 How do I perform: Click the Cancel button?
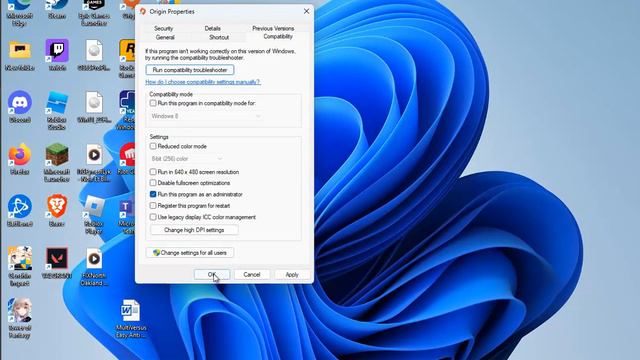tap(252, 275)
